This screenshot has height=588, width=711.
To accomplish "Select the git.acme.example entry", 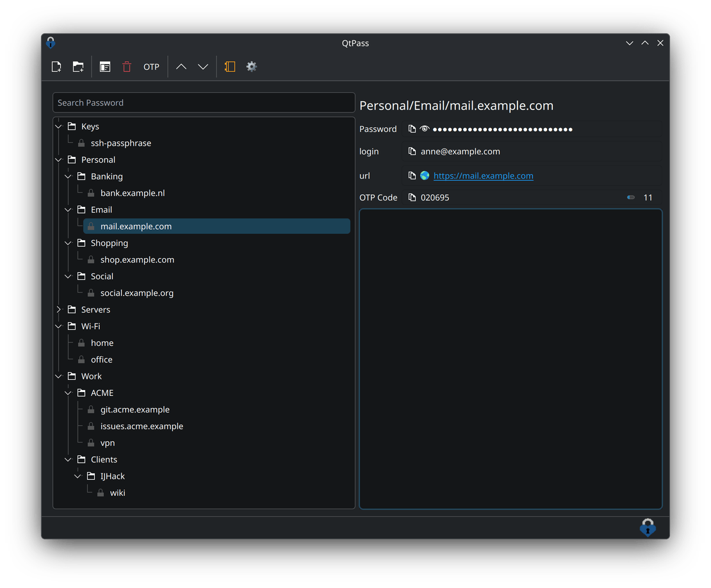I will point(135,409).
